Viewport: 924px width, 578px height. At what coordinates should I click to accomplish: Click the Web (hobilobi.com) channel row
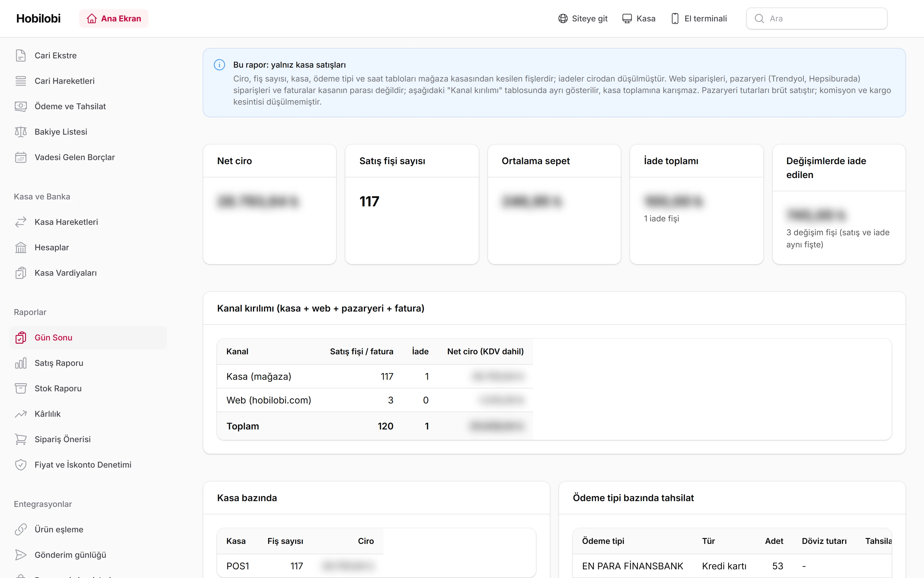point(375,400)
